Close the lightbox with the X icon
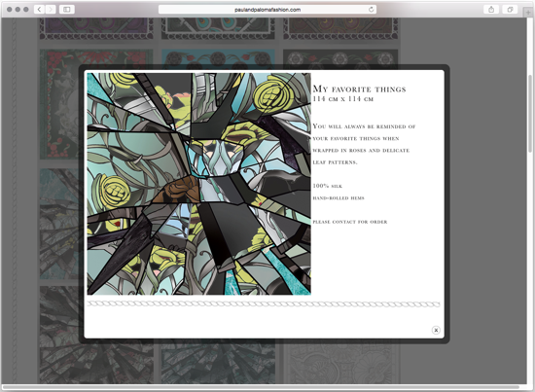 [436, 330]
